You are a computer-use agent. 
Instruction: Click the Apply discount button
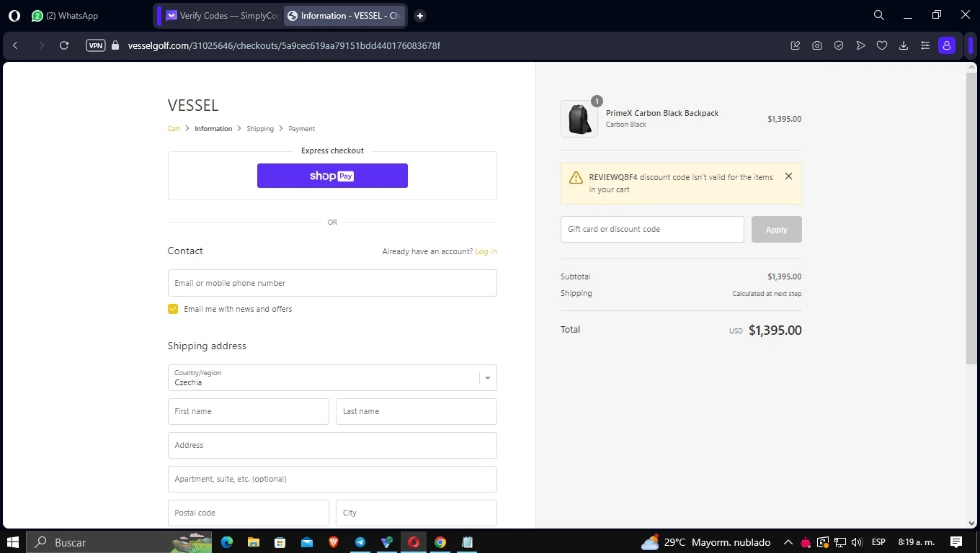(776, 230)
